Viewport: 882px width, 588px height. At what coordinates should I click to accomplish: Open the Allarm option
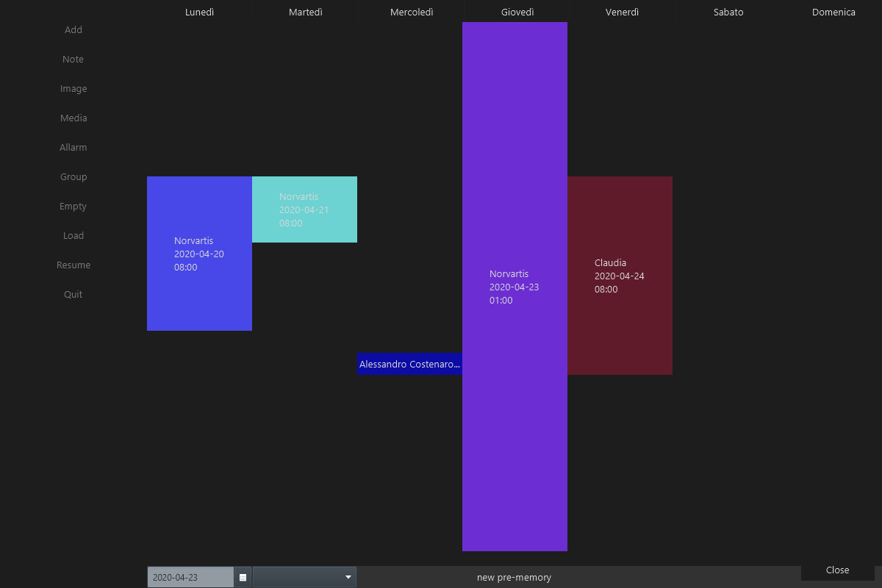(73, 148)
